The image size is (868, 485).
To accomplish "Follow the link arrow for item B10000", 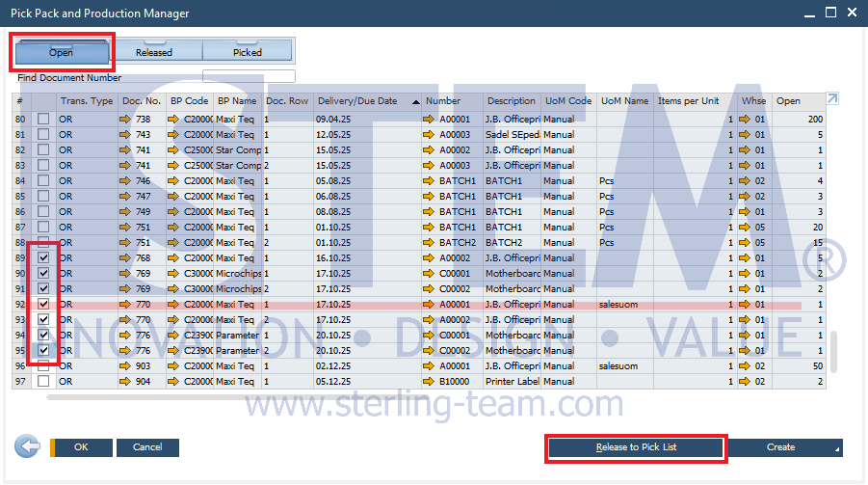I will (x=431, y=381).
